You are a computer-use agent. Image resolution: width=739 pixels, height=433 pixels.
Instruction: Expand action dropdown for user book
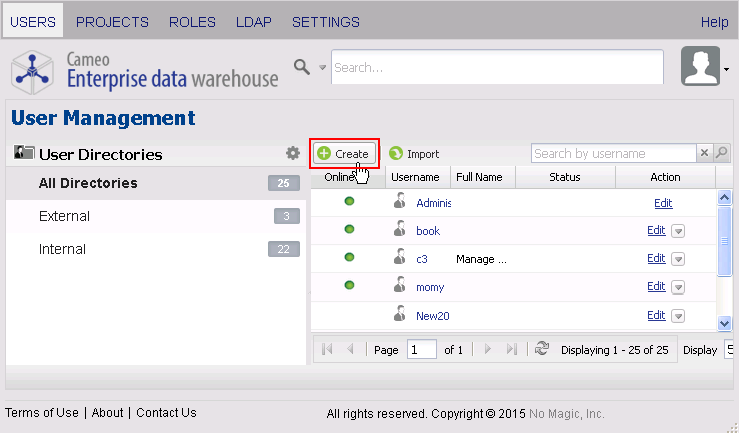coord(678,231)
